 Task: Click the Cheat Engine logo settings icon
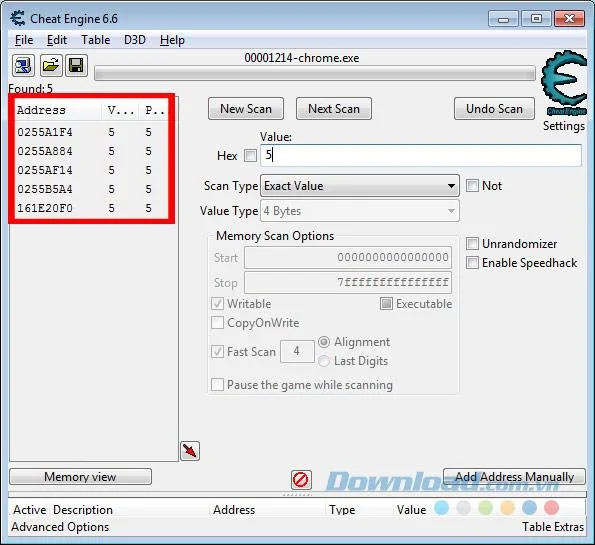pyautogui.click(x=564, y=83)
